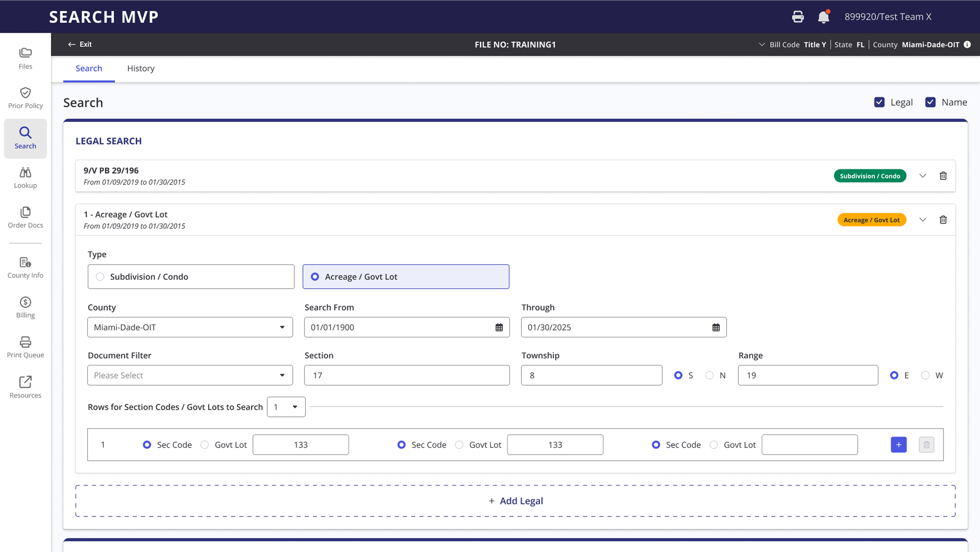Open Search From calendar picker

point(499,327)
